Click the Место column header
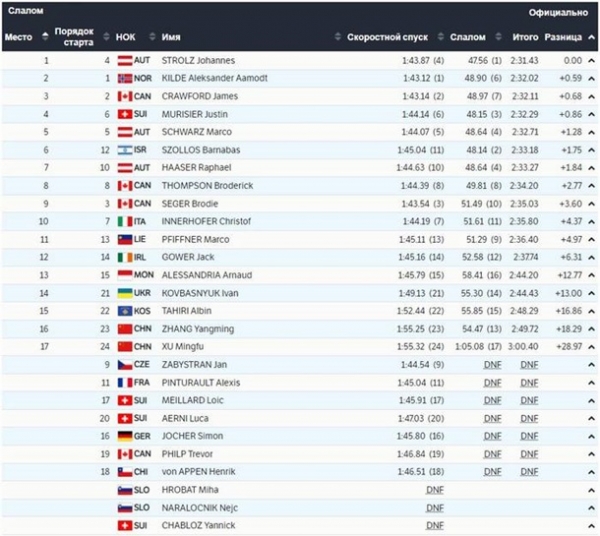The height and width of the screenshot is (536, 600). tap(18, 37)
